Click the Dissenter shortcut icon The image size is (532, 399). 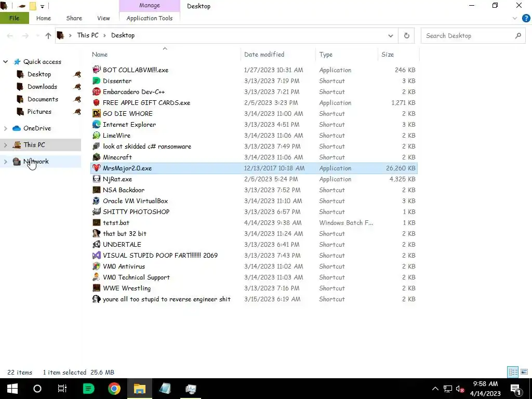[96, 81]
